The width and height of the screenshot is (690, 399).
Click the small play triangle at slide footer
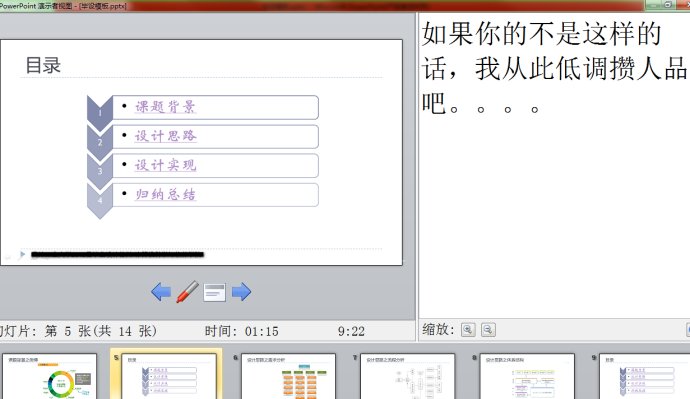(22, 254)
